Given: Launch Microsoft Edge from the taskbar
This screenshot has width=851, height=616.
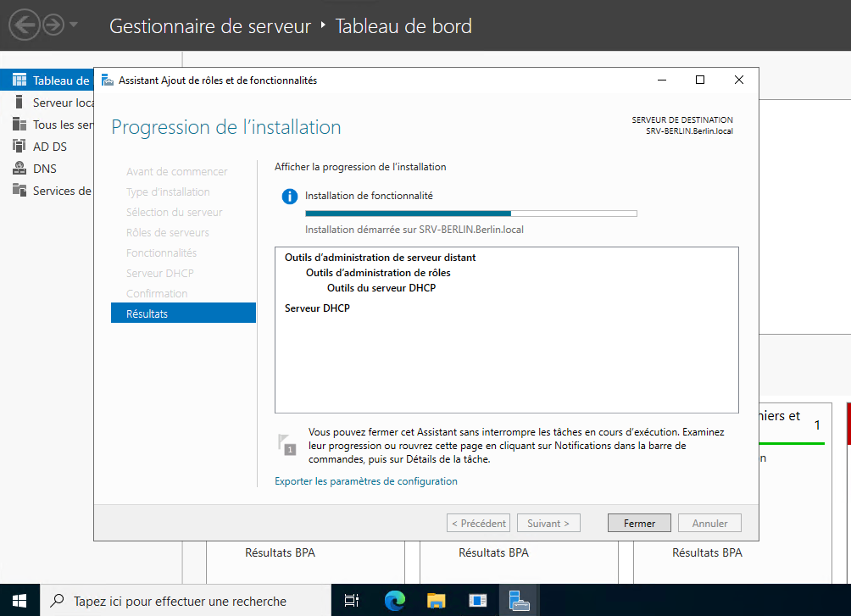Looking at the screenshot, I should click(x=394, y=601).
